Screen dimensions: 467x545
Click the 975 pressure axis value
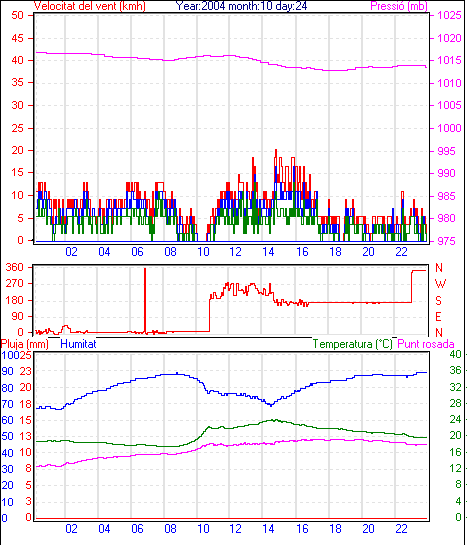[446, 241]
